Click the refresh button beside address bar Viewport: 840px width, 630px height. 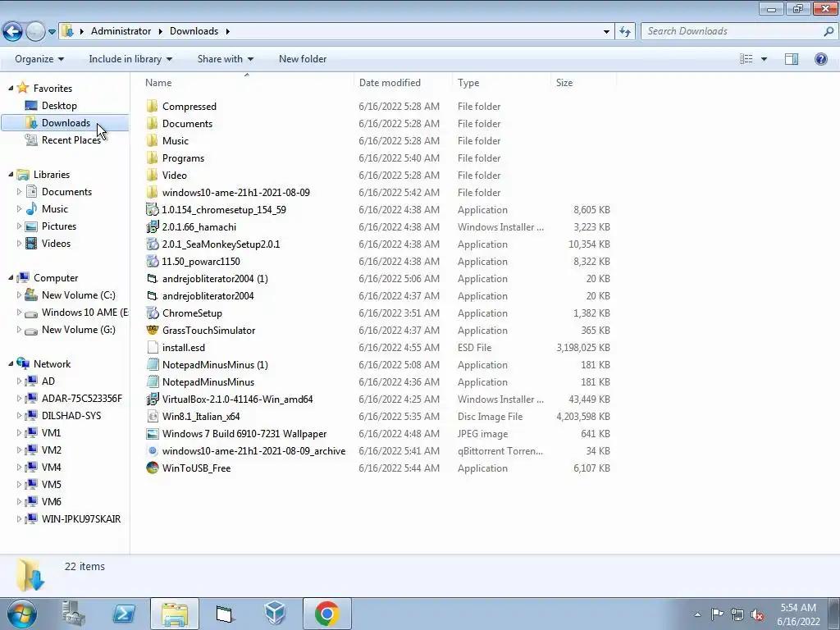tap(625, 32)
